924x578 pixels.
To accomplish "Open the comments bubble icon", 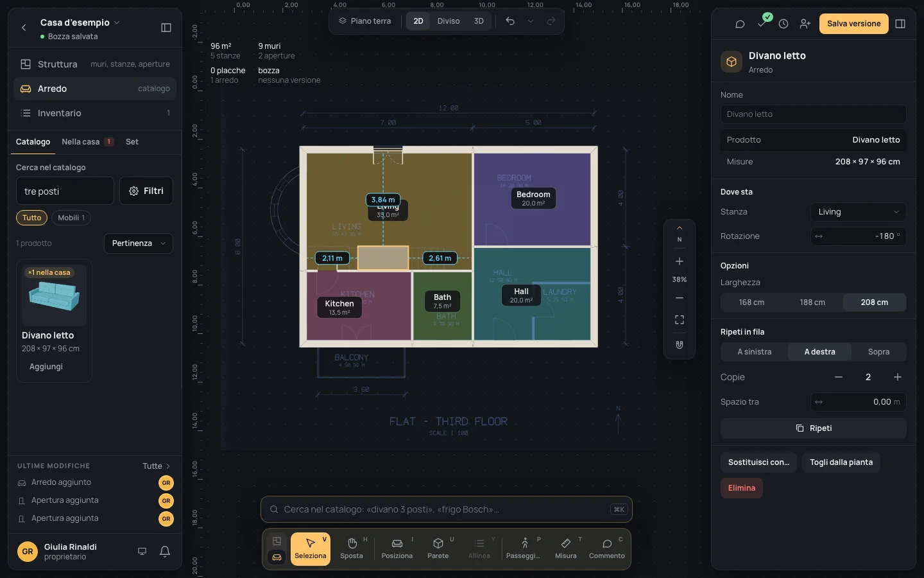I will click(740, 24).
